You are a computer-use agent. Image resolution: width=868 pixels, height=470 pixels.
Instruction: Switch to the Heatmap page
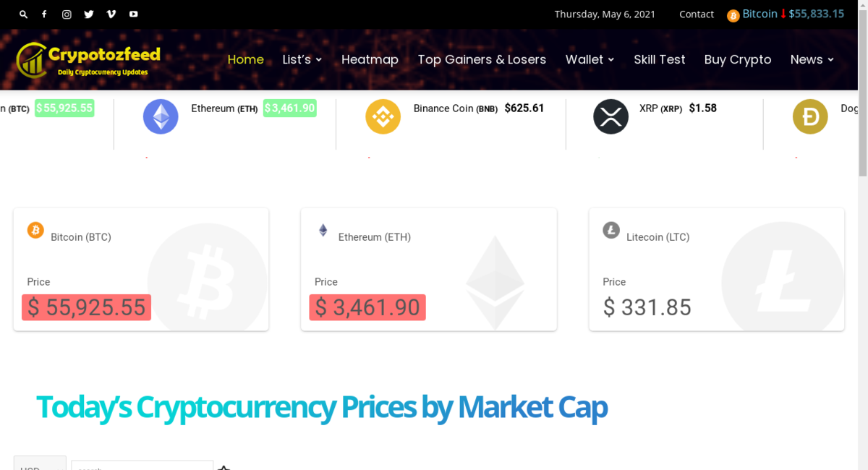tap(370, 59)
